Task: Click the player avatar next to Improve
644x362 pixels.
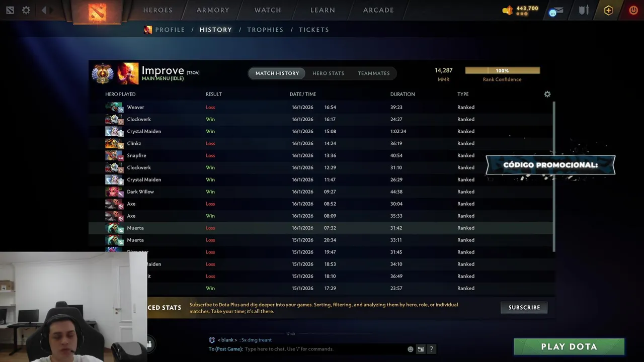Action: (128, 73)
